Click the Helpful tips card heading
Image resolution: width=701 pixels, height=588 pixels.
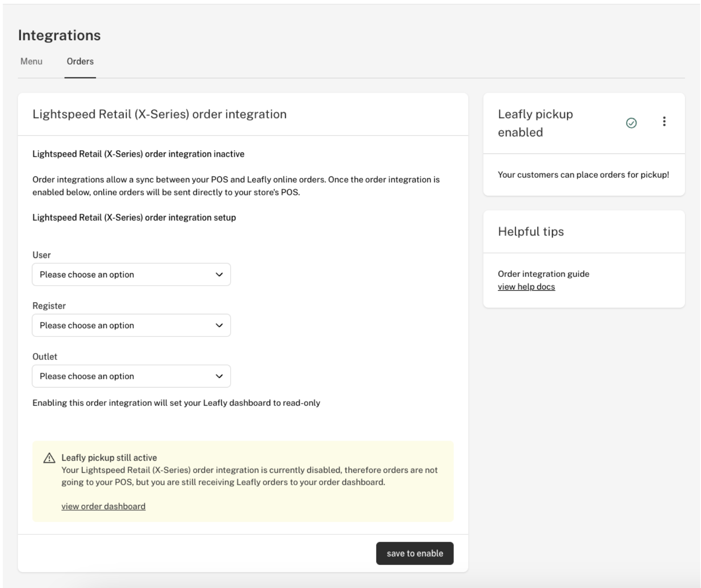[x=531, y=232]
